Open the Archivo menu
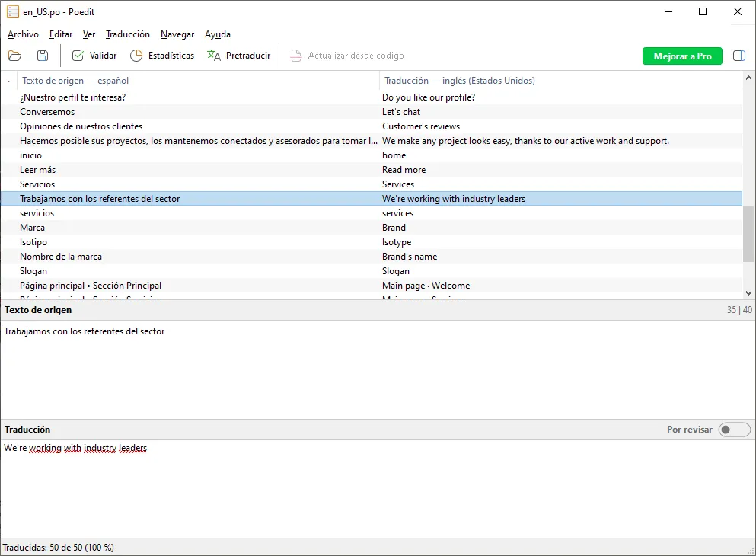This screenshot has height=556, width=756. click(23, 34)
